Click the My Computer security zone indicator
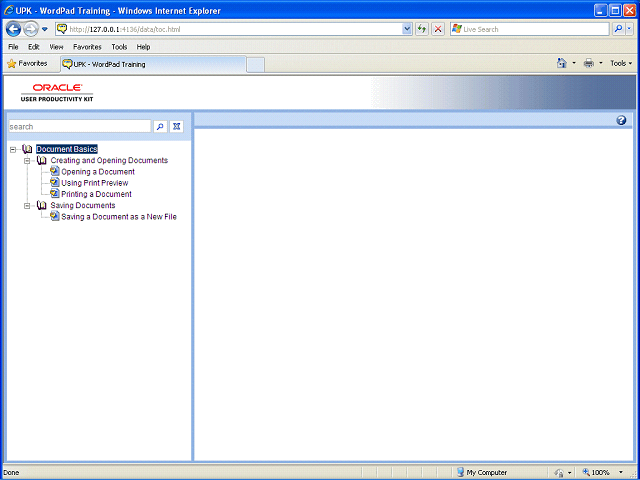The height and width of the screenshot is (480, 640). point(482,472)
